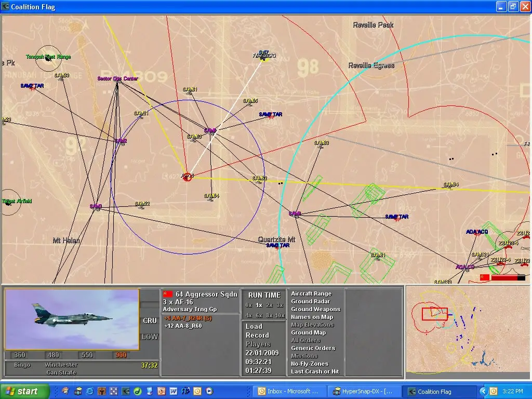Image resolution: width=532 pixels, height=399 pixels.
Task: Click the red viewport box in minimap
Action: click(x=434, y=314)
